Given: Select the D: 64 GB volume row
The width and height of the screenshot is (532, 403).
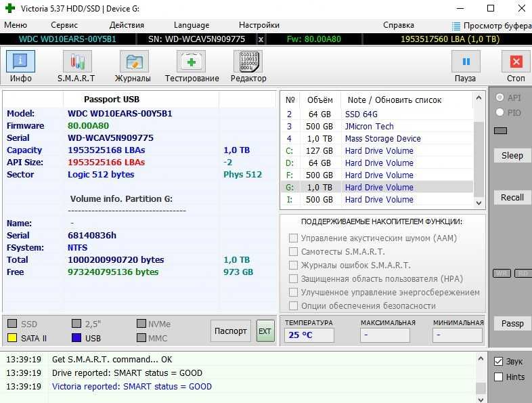Looking at the screenshot, I should (377, 163).
